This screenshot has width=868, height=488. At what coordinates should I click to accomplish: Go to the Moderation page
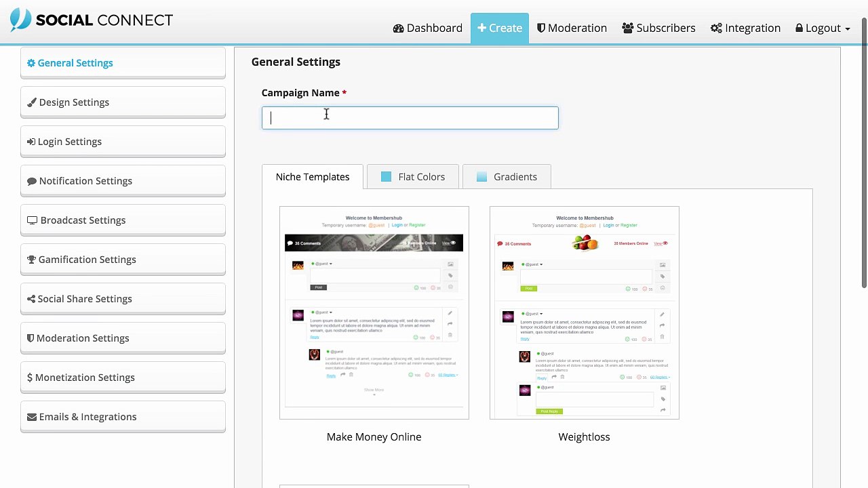[572, 28]
